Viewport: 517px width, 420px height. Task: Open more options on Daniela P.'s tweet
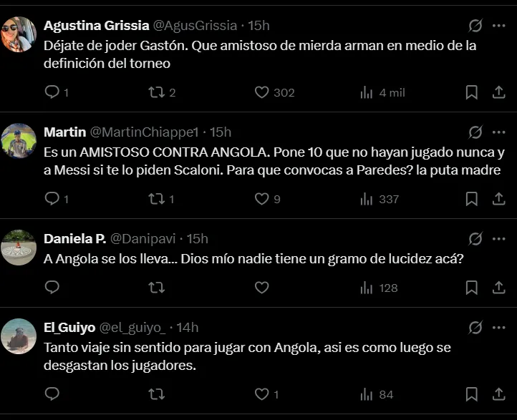[x=498, y=238]
